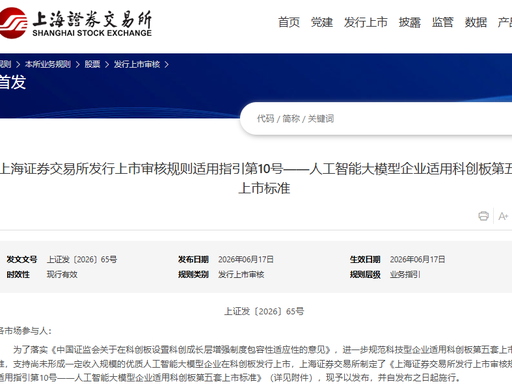
Task: Open the 监管 navigation menu
Action: coord(443,22)
